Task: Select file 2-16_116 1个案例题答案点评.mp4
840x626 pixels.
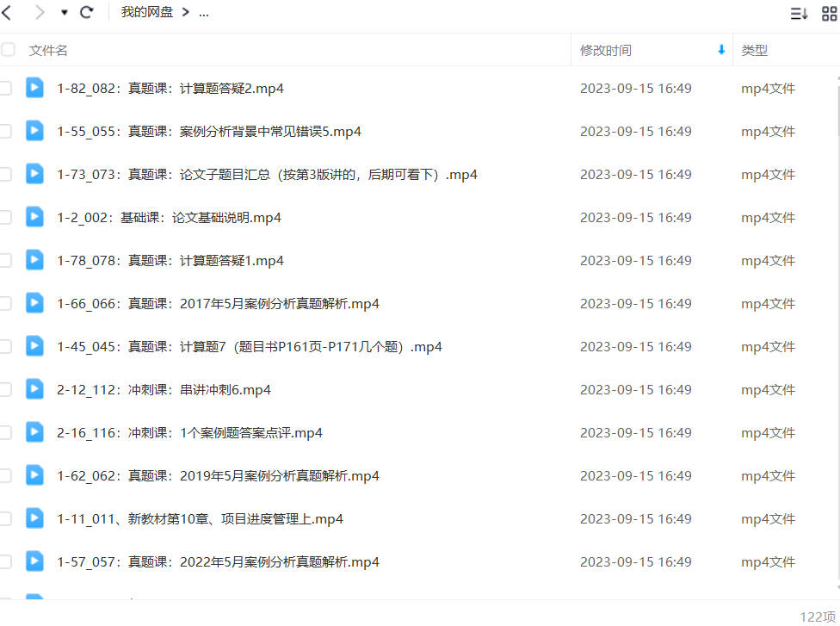Action: pyautogui.click(x=189, y=433)
